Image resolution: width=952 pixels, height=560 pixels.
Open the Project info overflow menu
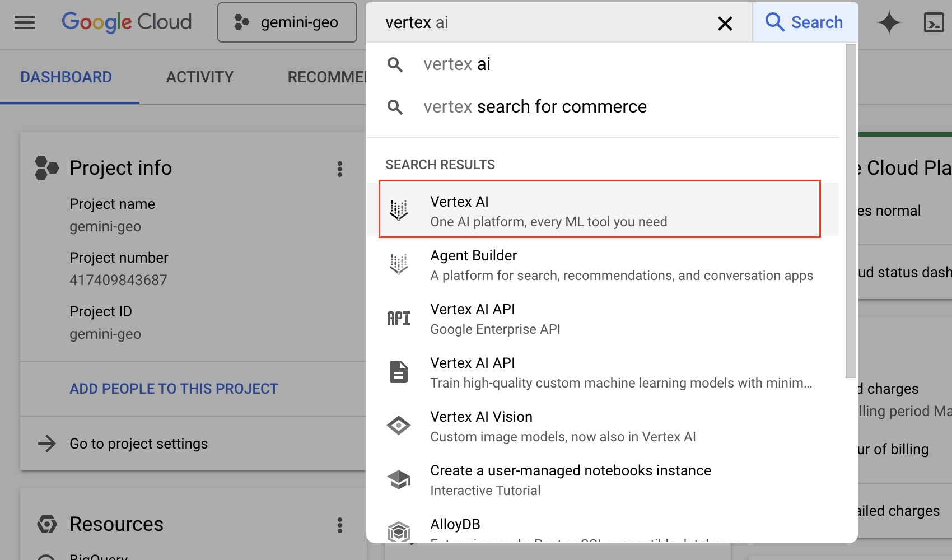(339, 169)
